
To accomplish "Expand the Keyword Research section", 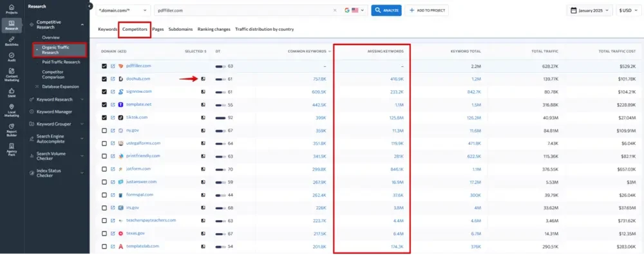I will coord(82,99).
